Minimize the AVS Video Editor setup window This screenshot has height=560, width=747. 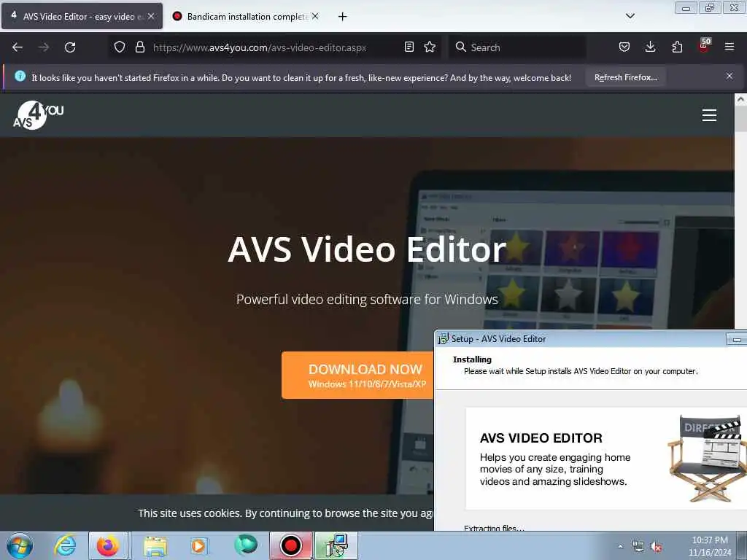point(736,339)
